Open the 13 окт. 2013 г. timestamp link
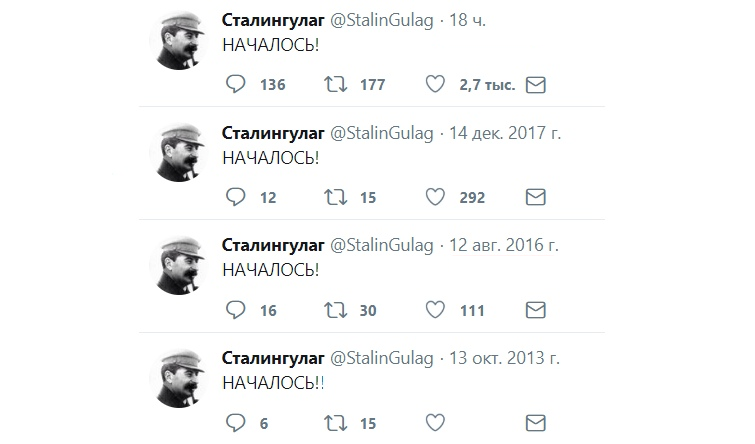This screenshot has width=755, height=444. point(504,358)
